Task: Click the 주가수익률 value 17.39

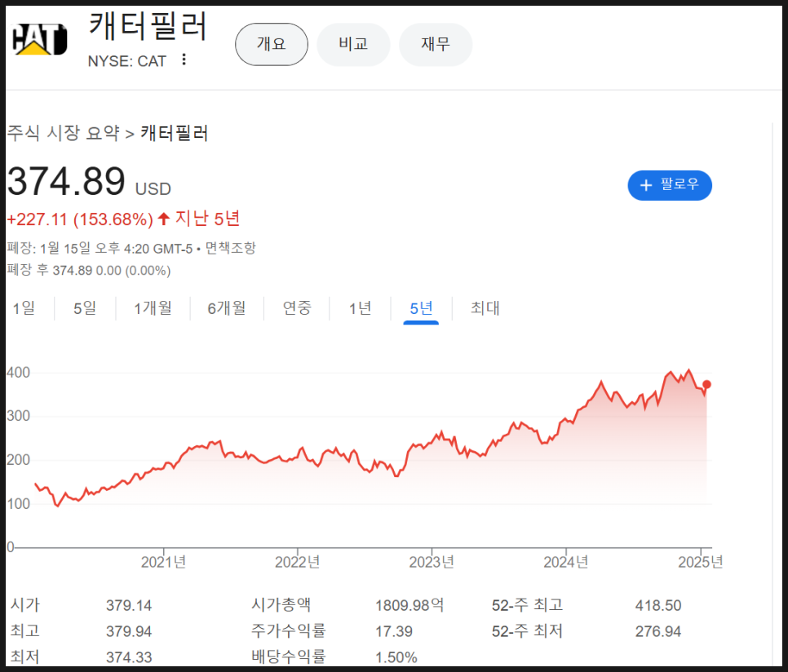Action: pyautogui.click(x=394, y=631)
